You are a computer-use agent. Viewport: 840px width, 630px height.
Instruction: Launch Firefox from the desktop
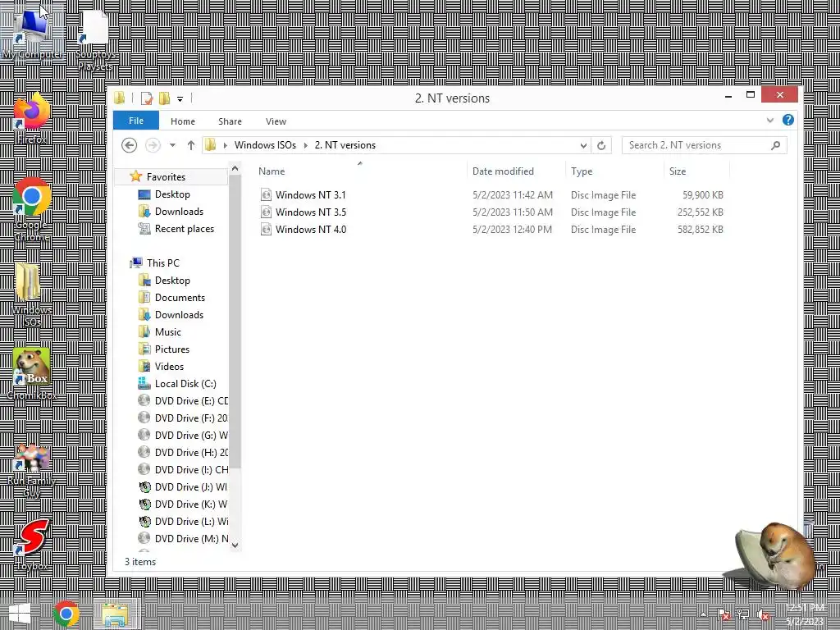(x=32, y=119)
